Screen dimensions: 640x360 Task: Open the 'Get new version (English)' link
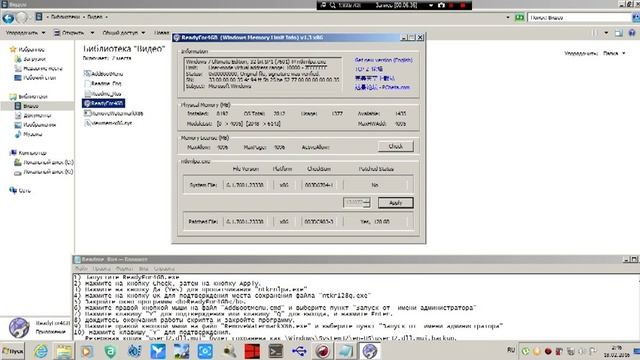click(383, 60)
